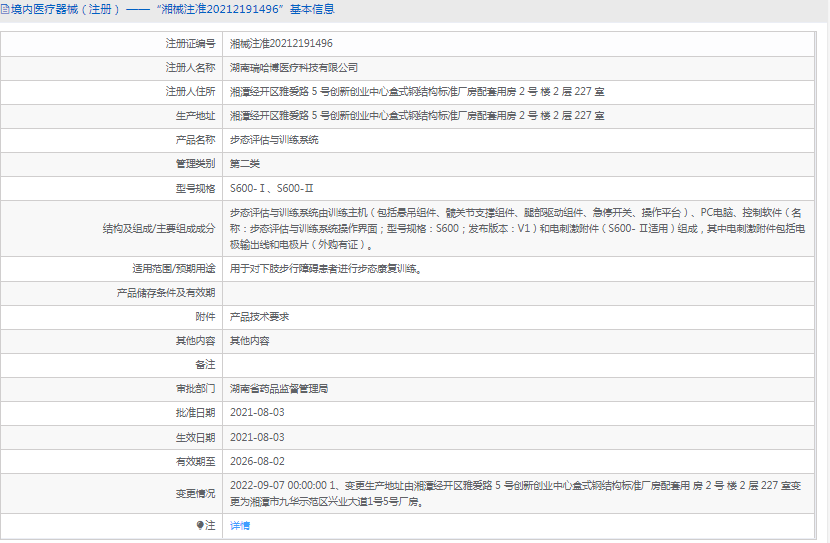
Task: Click the 注册人住所 address value
Action: pyautogui.click(x=417, y=92)
